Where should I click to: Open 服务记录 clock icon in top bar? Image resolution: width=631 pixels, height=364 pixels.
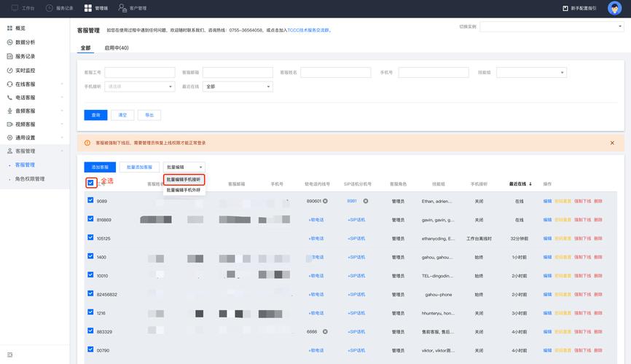pos(50,8)
